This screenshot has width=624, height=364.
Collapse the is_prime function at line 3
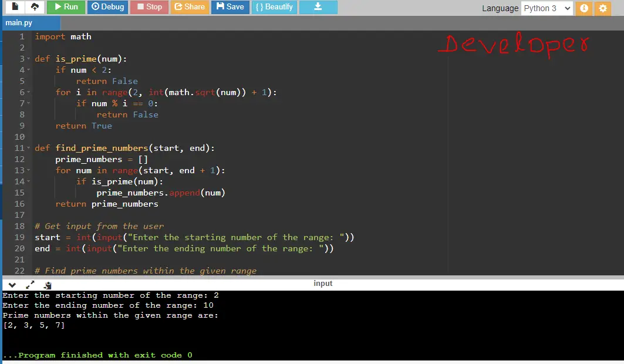click(28, 59)
